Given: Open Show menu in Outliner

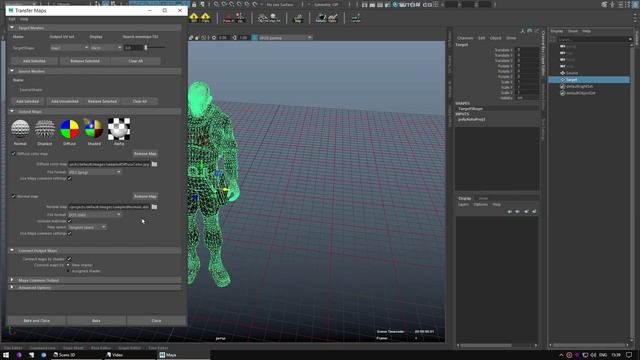Looking at the screenshot, I should pos(573,31).
